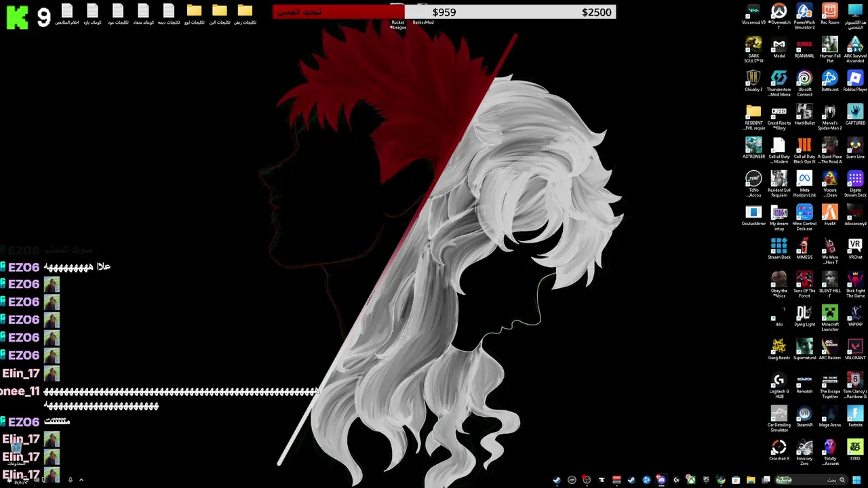Open the Minecraft Launcher shortcut
The image size is (868, 488).
829,319
